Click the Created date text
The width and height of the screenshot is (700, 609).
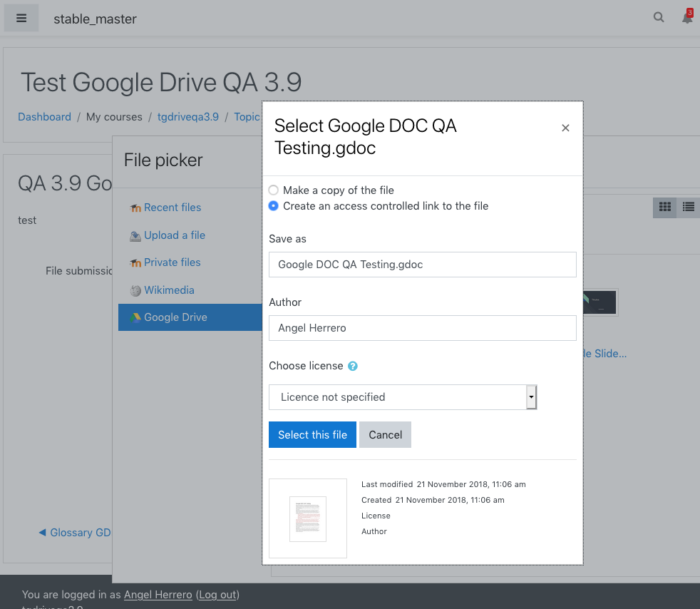coord(450,500)
